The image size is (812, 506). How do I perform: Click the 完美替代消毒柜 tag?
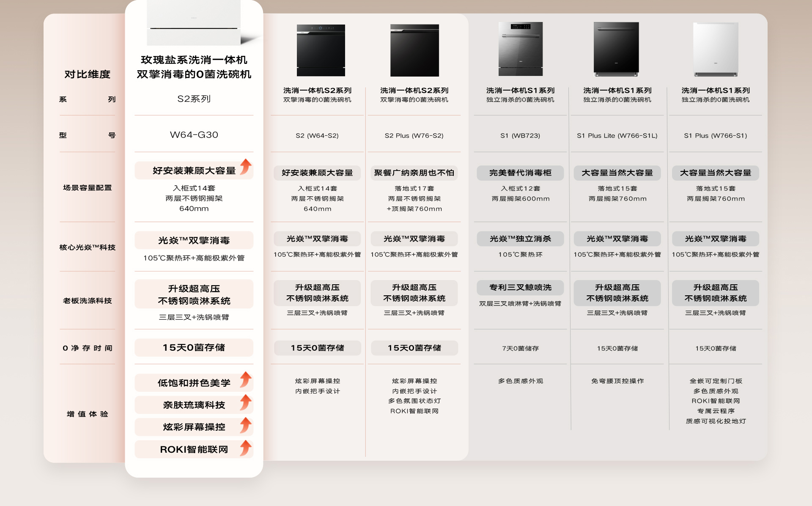click(520, 173)
